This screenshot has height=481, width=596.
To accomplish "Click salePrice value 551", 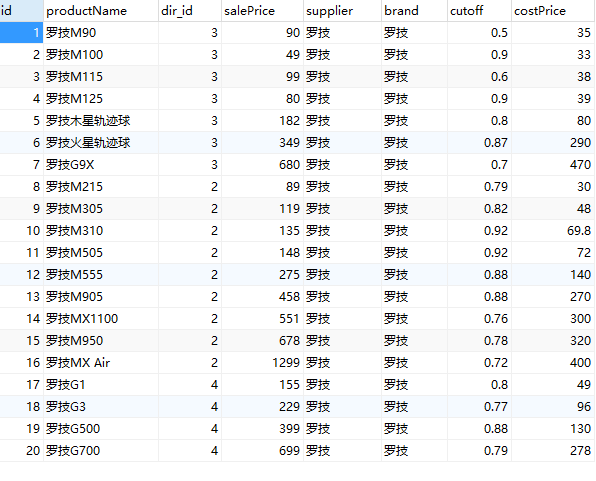I will click(x=290, y=319).
